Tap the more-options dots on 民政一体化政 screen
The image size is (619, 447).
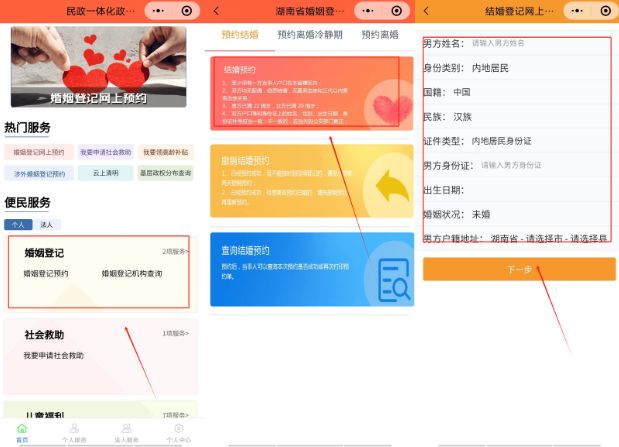point(158,11)
